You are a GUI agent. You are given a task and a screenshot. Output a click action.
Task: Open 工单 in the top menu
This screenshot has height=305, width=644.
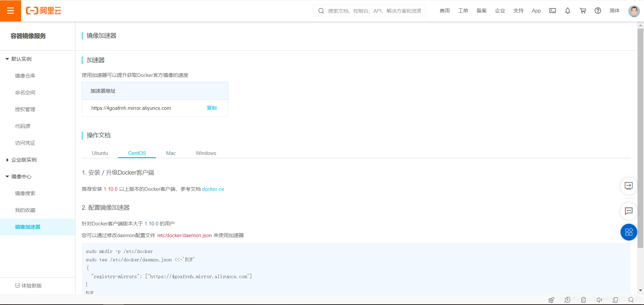click(463, 11)
